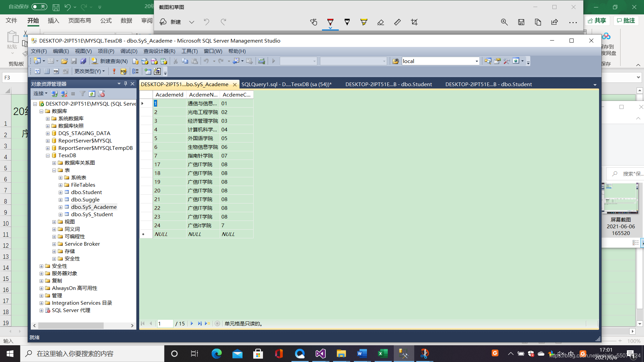The image size is (644, 362).
Task: Click the Add Table icon in toolbar
Action: pos(148,71)
